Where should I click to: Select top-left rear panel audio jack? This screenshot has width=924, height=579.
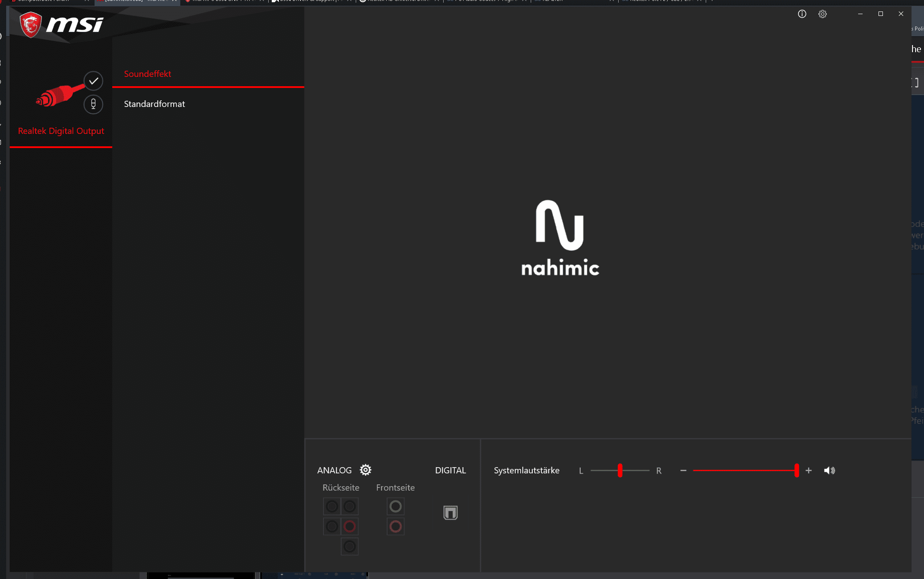[x=332, y=507]
